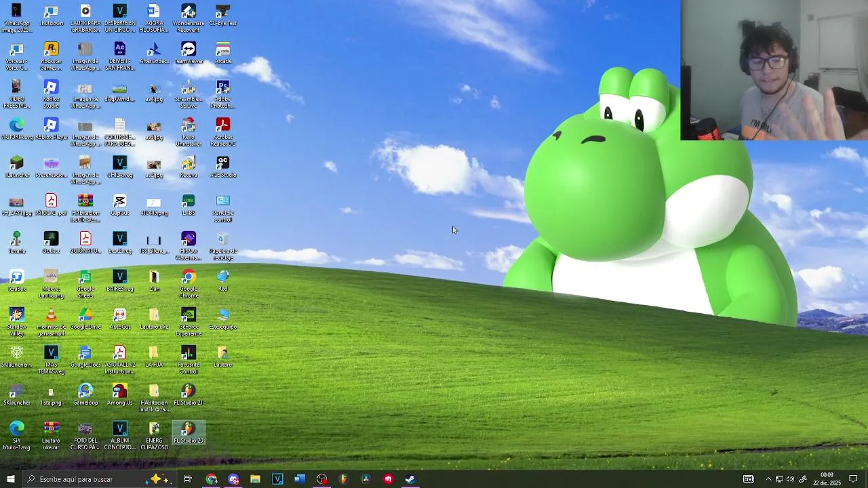868x488 pixels.
Task: Select the BAIRES.veg project file
Action: [x=120, y=281]
